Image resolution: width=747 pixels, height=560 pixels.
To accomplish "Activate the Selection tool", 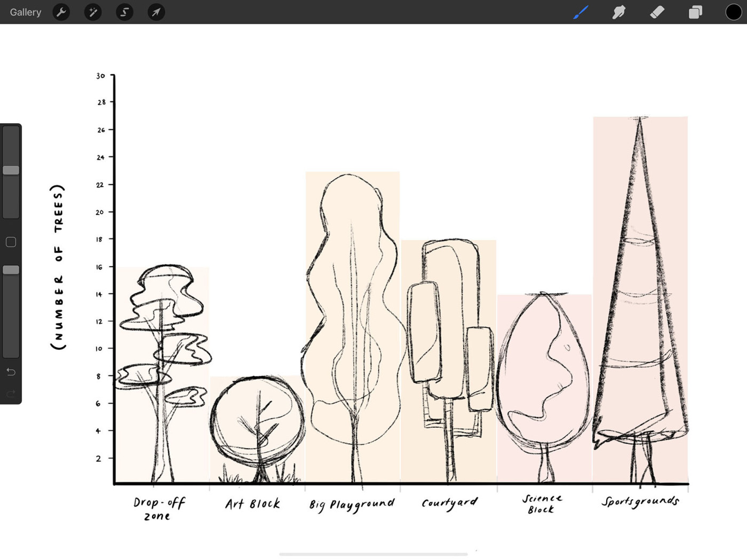I will [x=124, y=12].
